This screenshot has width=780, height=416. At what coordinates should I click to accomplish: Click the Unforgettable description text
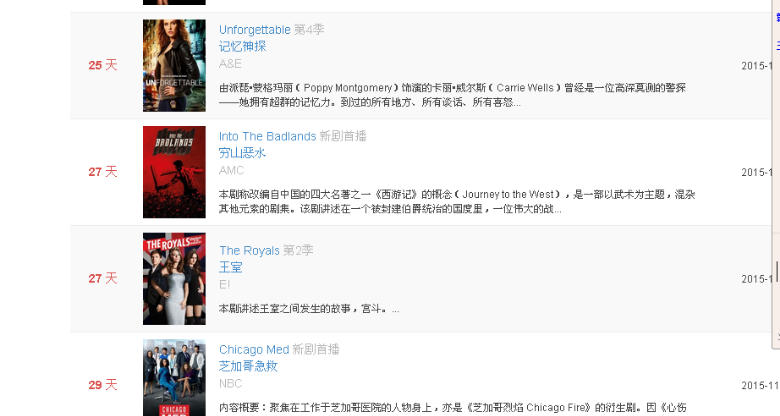pyautogui.click(x=453, y=95)
